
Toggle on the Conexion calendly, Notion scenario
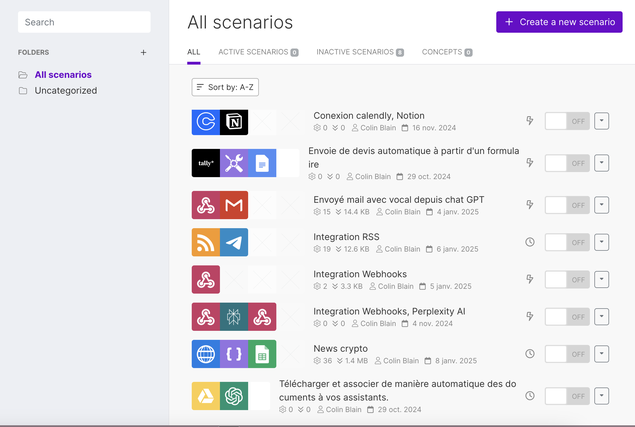tap(567, 121)
